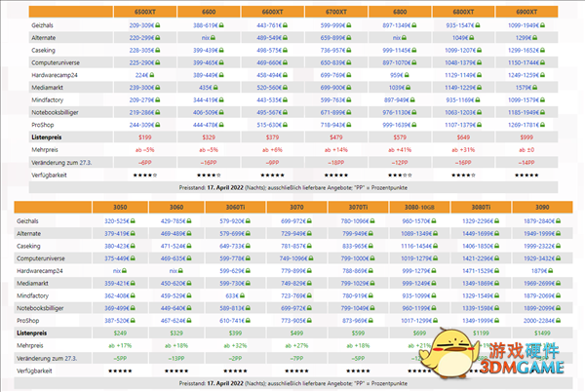
Task: Click the lock icon after Notebooksbilliger 3080-10GB price 960-1199€
Action: point(434,308)
